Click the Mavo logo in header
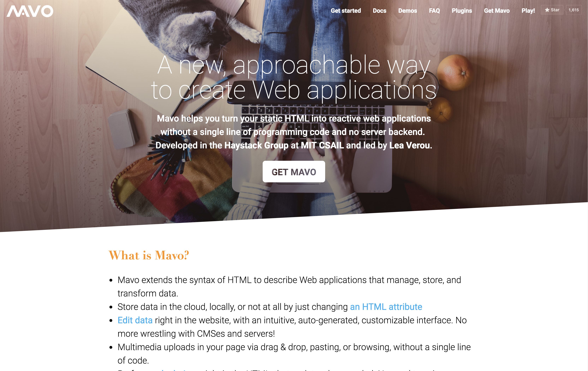 point(30,11)
